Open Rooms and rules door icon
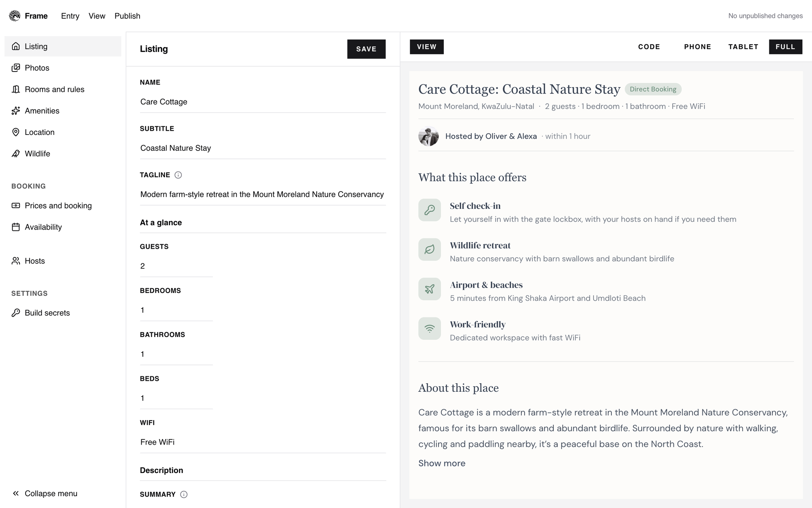This screenshot has height=508, width=812. [16, 89]
